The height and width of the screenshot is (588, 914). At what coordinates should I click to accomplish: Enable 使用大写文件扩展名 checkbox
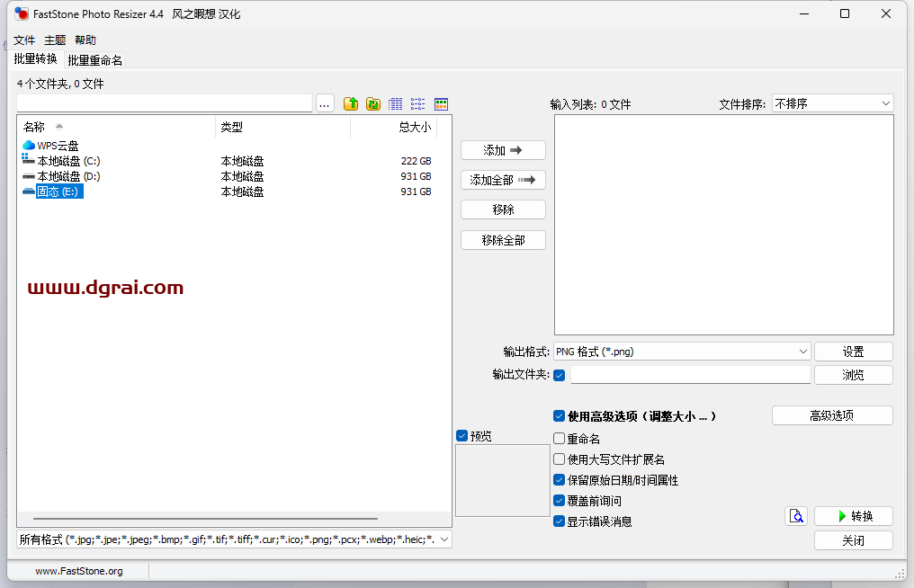point(559,459)
